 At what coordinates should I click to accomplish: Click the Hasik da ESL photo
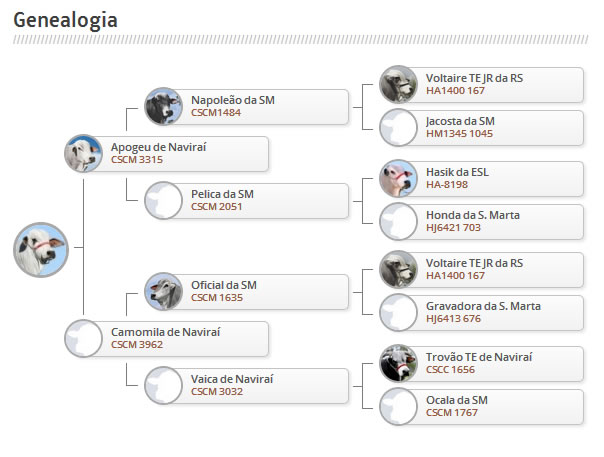398,178
